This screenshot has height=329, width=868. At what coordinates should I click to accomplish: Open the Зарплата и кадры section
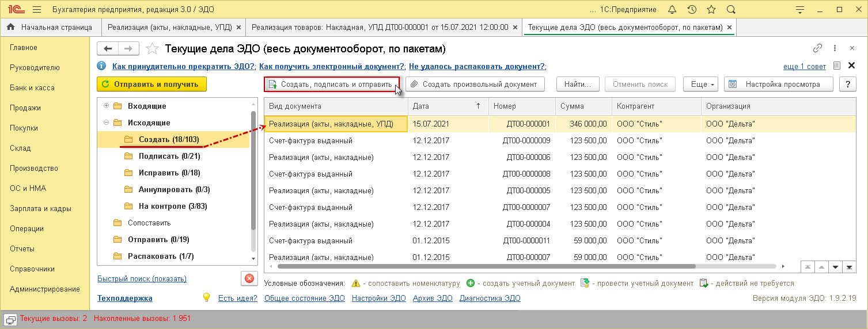pyautogui.click(x=40, y=208)
